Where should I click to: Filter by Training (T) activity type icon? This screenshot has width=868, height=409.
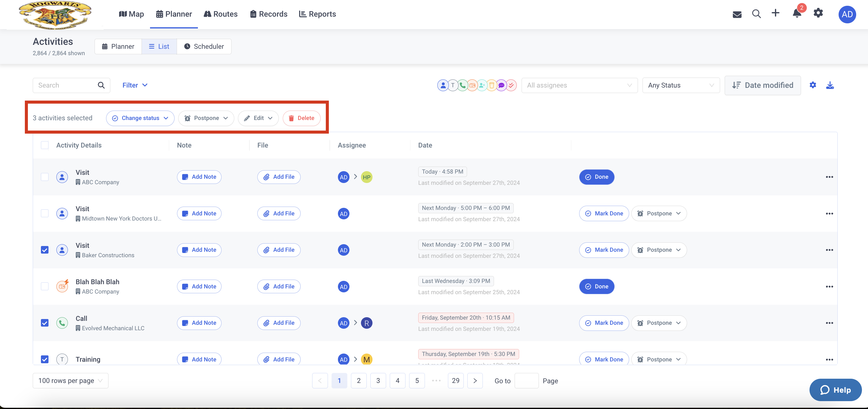click(453, 85)
